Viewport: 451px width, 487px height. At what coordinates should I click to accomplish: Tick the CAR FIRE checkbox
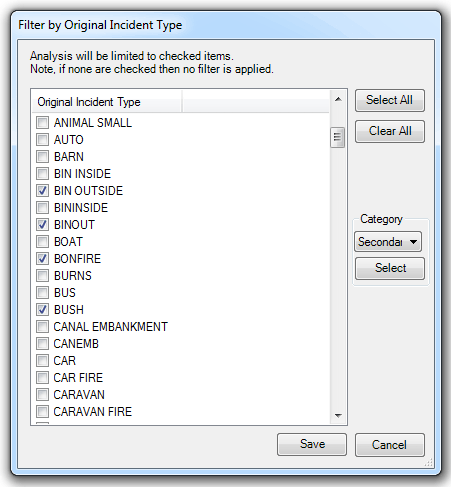tap(43, 378)
